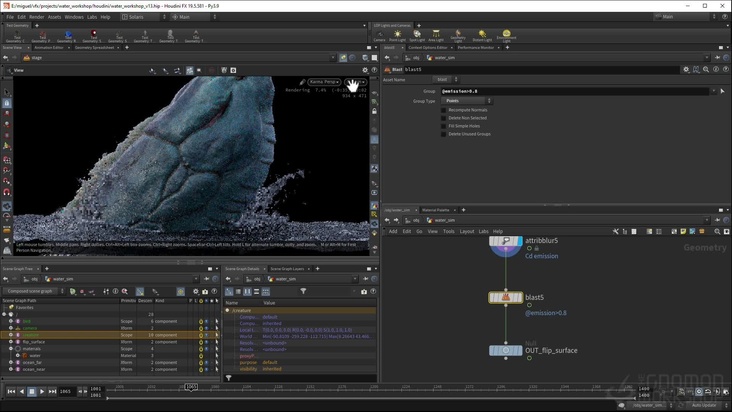732x412 pixels.
Task: Expand the ocean_far tree item
Action: [x=11, y=363]
